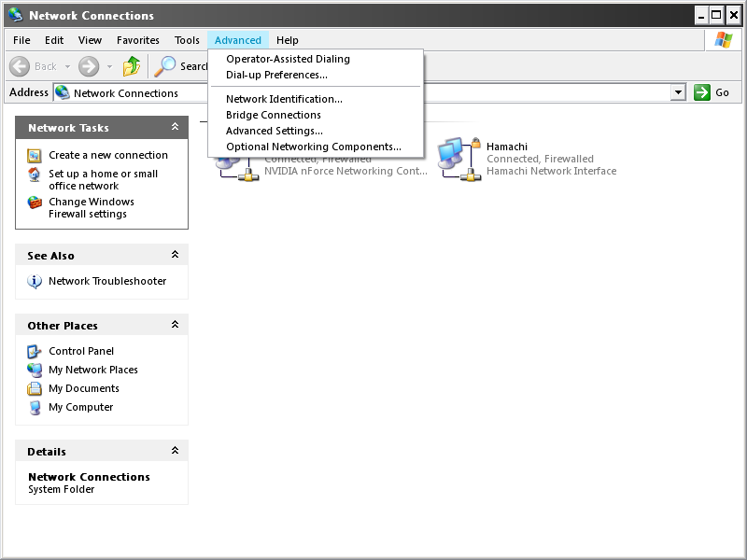Click the address bar globe icon
The height and width of the screenshot is (560, 747).
click(x=62, y=92)
